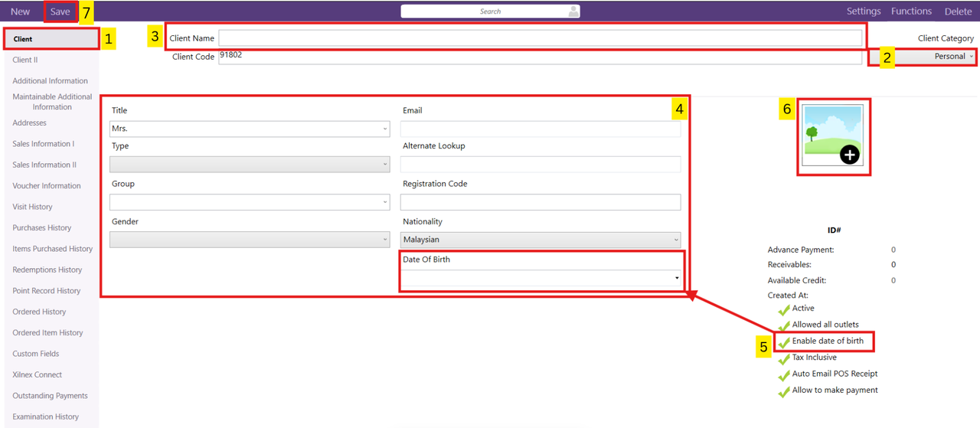
Task: Open the Settings menu
Action: point(863,11)
